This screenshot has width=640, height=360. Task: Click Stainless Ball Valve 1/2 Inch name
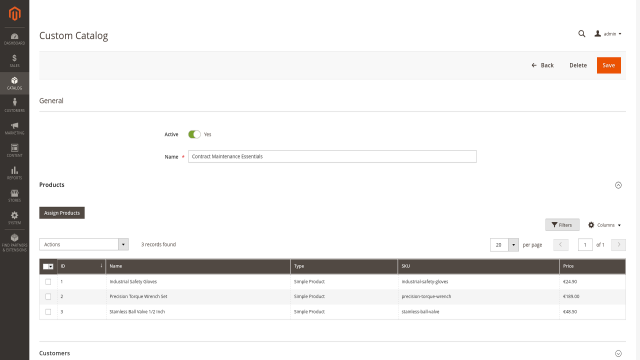[137, 312]
